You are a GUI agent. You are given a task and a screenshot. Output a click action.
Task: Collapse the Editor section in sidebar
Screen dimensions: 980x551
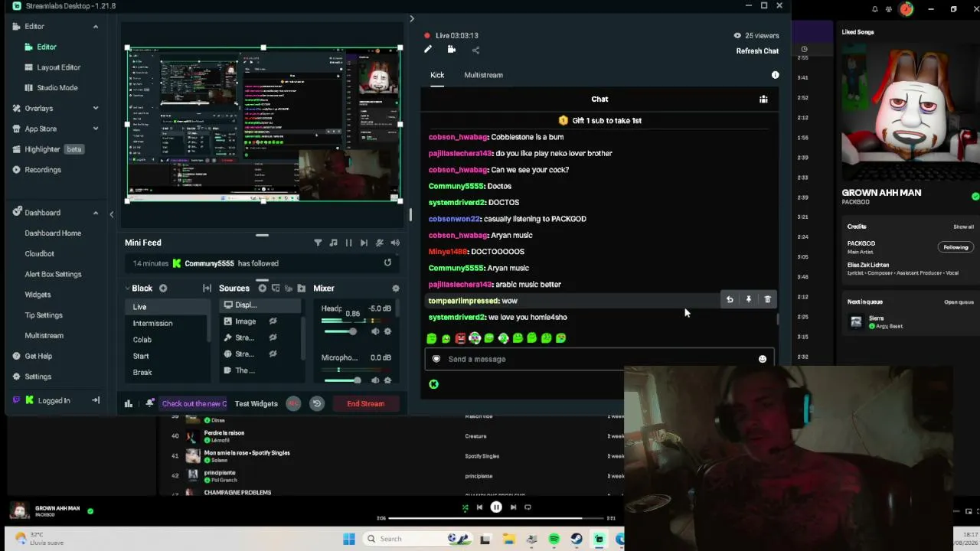click(96, 27)
